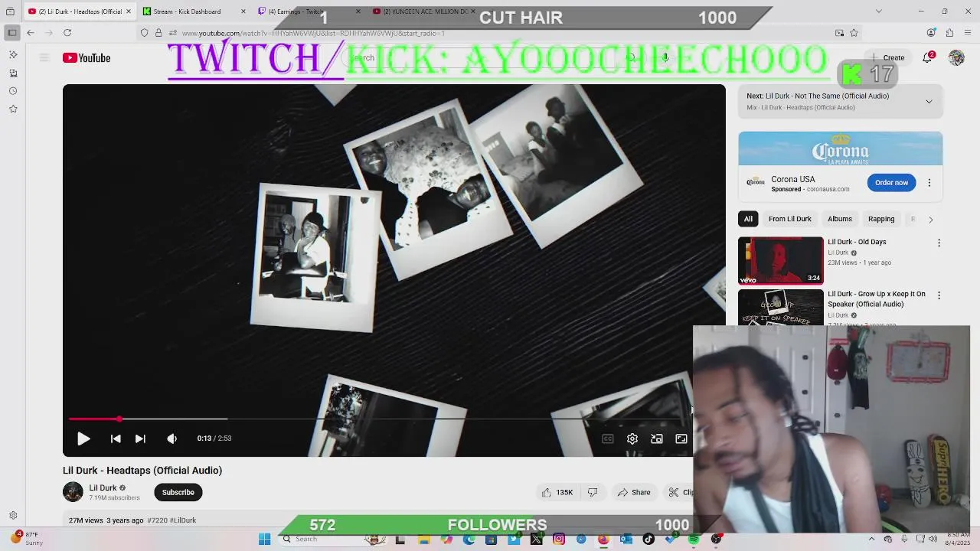Open the browser sidebar history clock
This screenshot has height=551, width=980.
coord(13,91)
